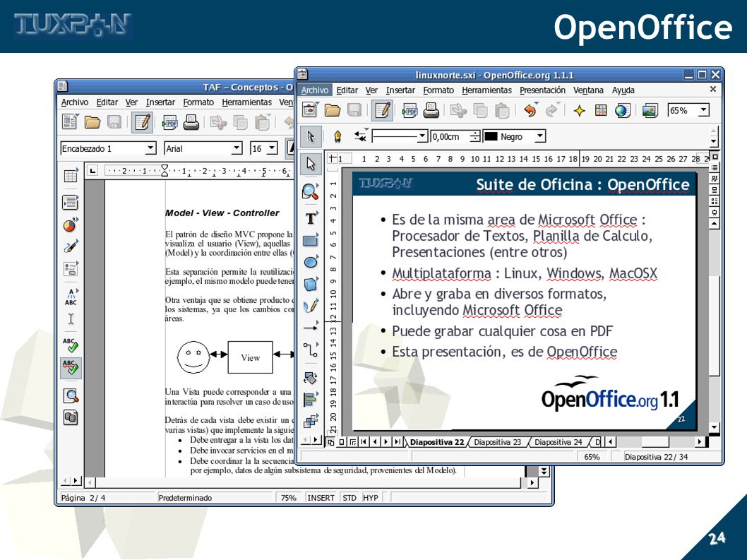
Task: Click Open folder icon in Writer toolbar
Action: (x=92, y=122)
